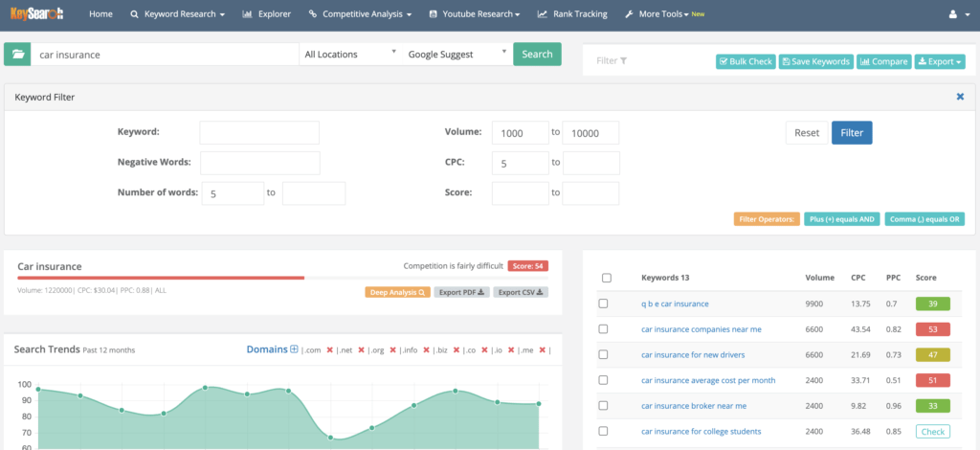Screen dimensions: 980x450
Task: Expand the Keyword Research menu
Action: [x=177, y=13]
